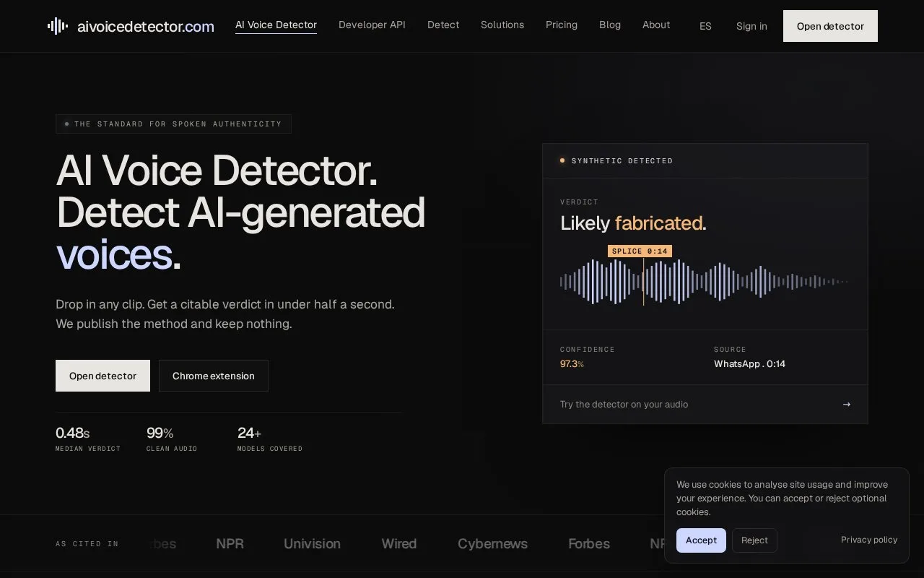
Task: Click the Likely fabricated verdict text
Action: [x=633, y=223]
